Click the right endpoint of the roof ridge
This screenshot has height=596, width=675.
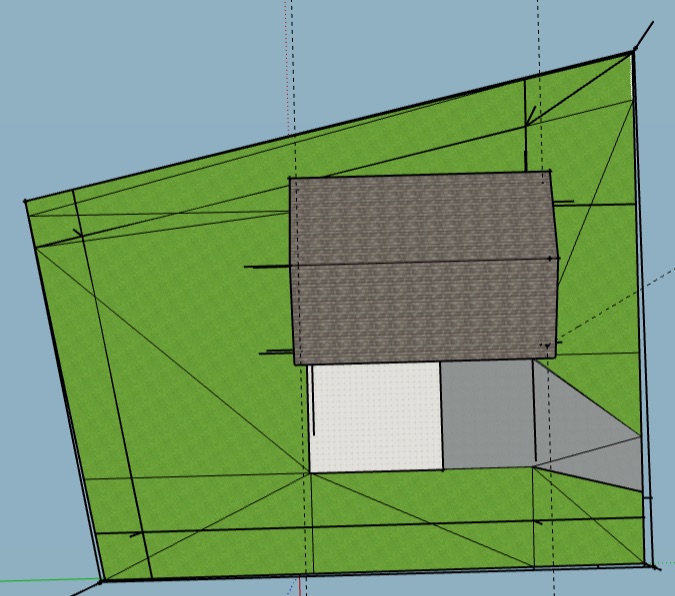coord(555,259)
